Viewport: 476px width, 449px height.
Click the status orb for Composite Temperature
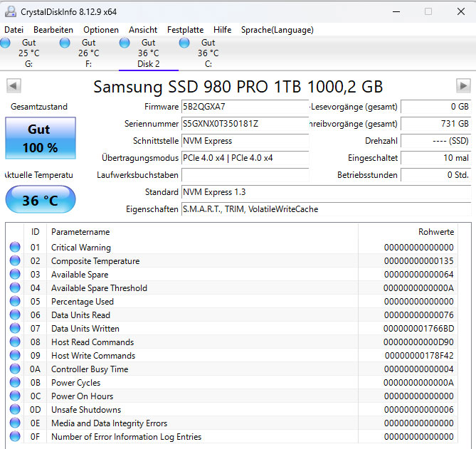pyautogui.click(x=15, y=260)
